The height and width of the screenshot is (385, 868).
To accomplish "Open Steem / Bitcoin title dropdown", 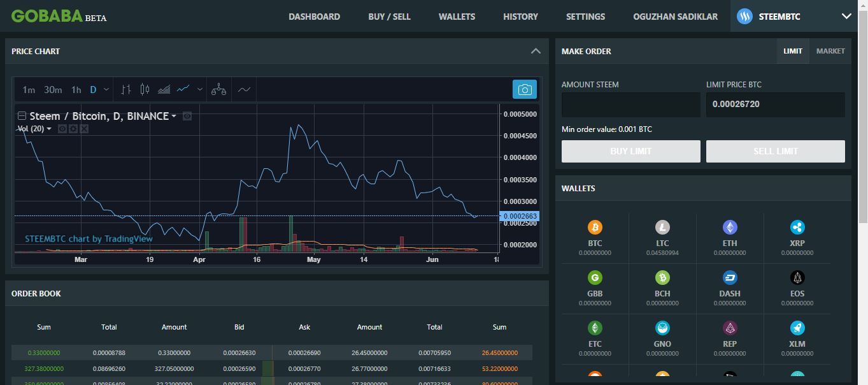I will (x=174, y=116).
